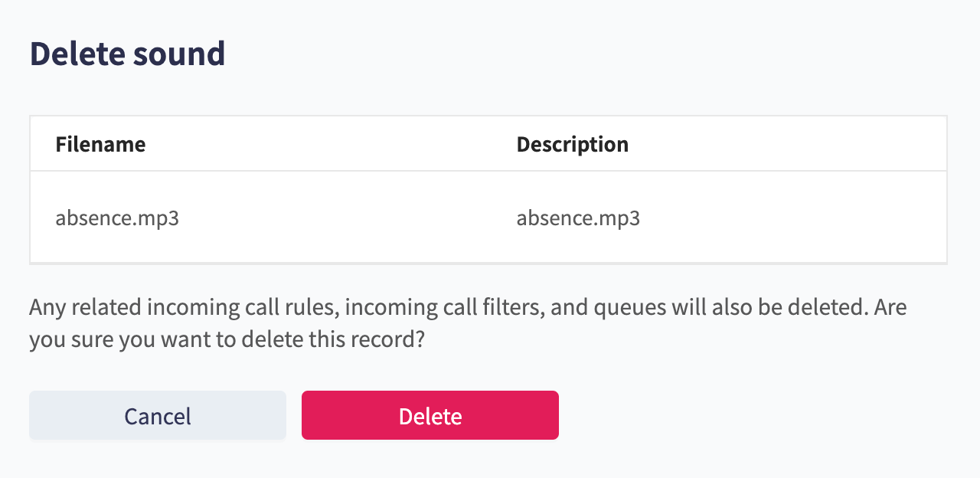Click the white "Delete" label text

[x=430, y=416]
